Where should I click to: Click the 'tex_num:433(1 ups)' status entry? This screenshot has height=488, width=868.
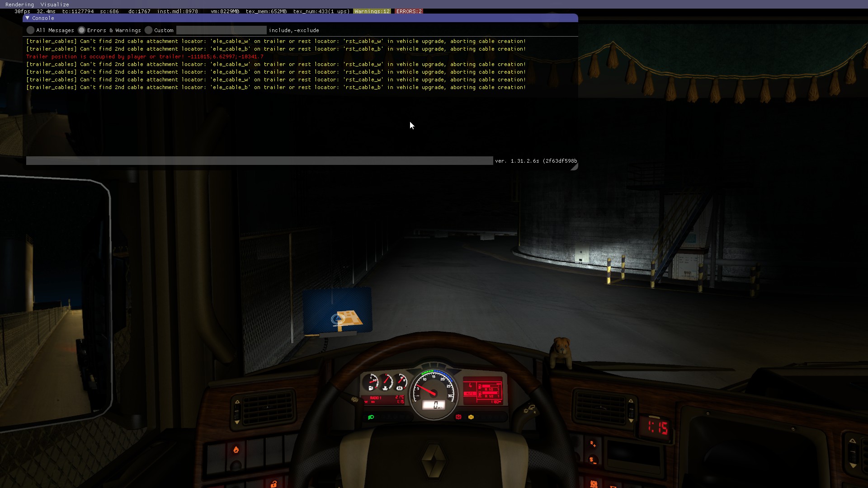tap(321, 11)
